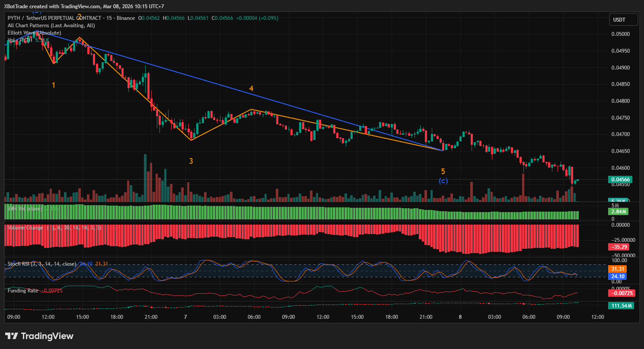Click the Vol · PYTH legend label
Screen dimensions: 644x349
click(20, 40)
